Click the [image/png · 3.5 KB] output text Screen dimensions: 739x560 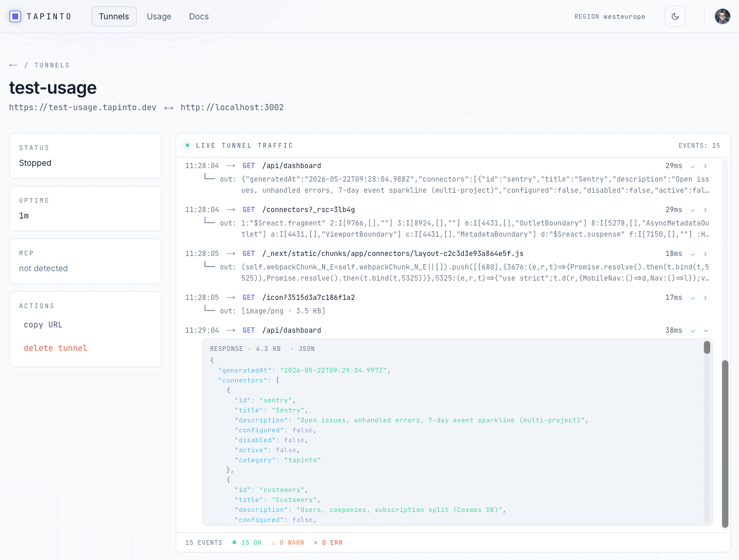(283, 311)
